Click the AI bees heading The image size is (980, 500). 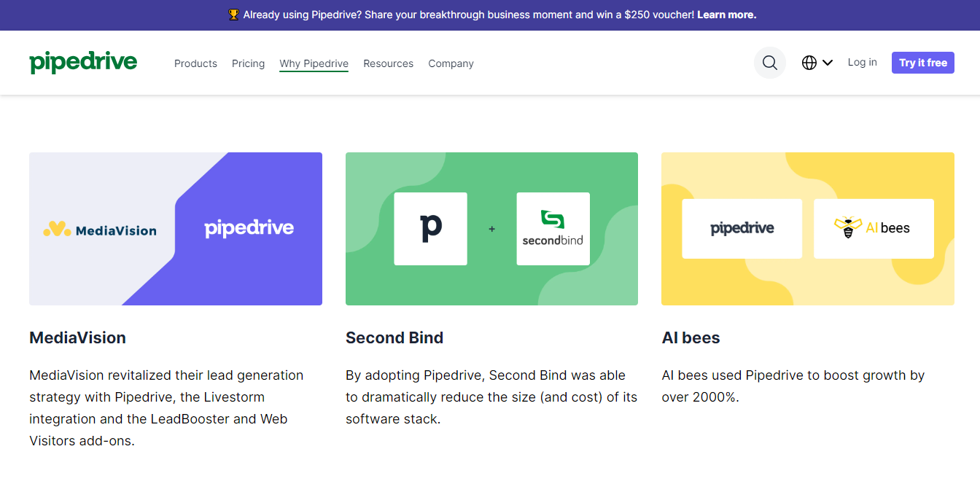[x=691, y=337]
